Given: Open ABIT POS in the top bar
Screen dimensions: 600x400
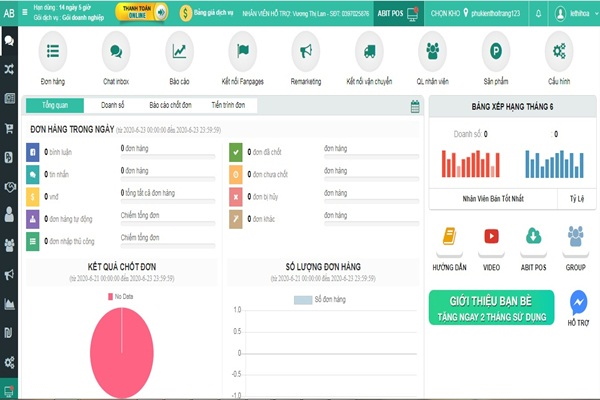Looking at the screenshot, I should 398,13.
